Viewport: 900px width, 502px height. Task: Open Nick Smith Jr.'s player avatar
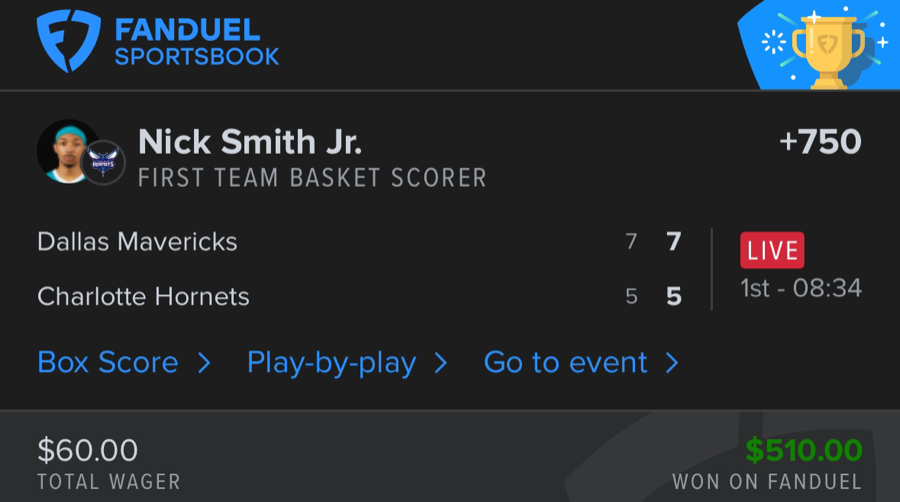[68, 152]
